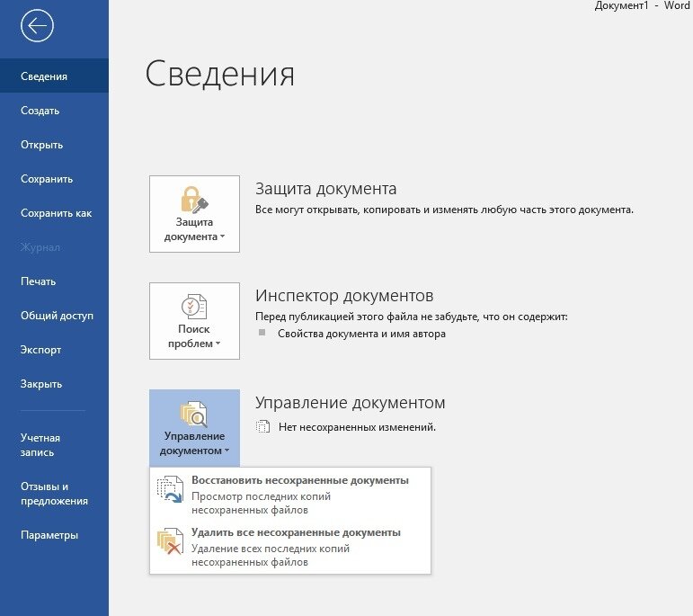Click the magnifier documents icon in Управление документом
Viewport: 693px width, 616px height.
pyautogui.click(x=194, y=414)
